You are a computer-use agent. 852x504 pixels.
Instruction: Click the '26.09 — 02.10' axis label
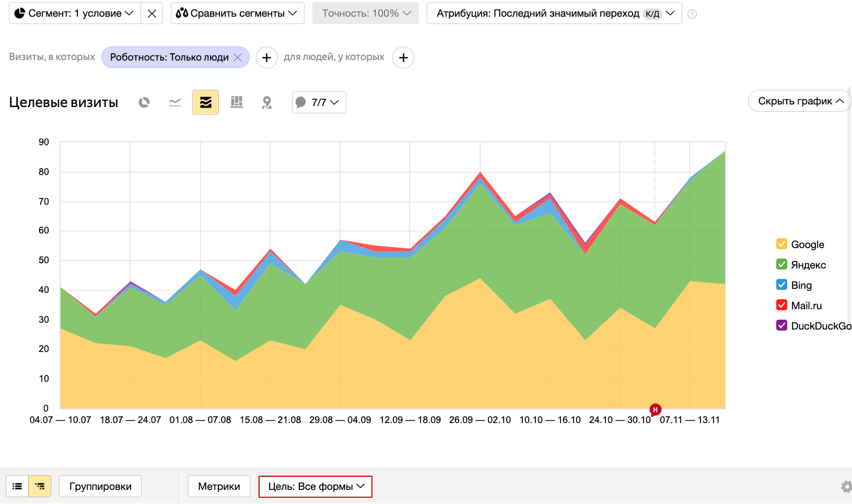(x=480, y=420)
